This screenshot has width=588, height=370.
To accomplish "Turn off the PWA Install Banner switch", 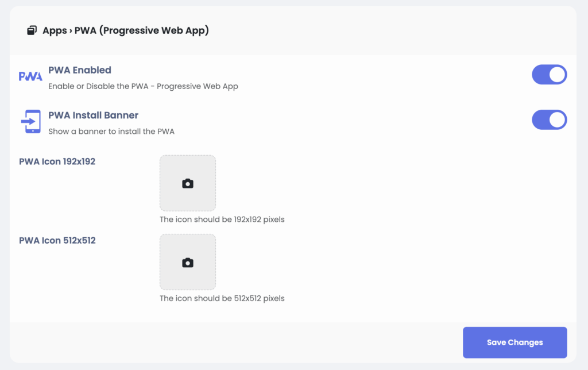I will click(x=549, y=120).
